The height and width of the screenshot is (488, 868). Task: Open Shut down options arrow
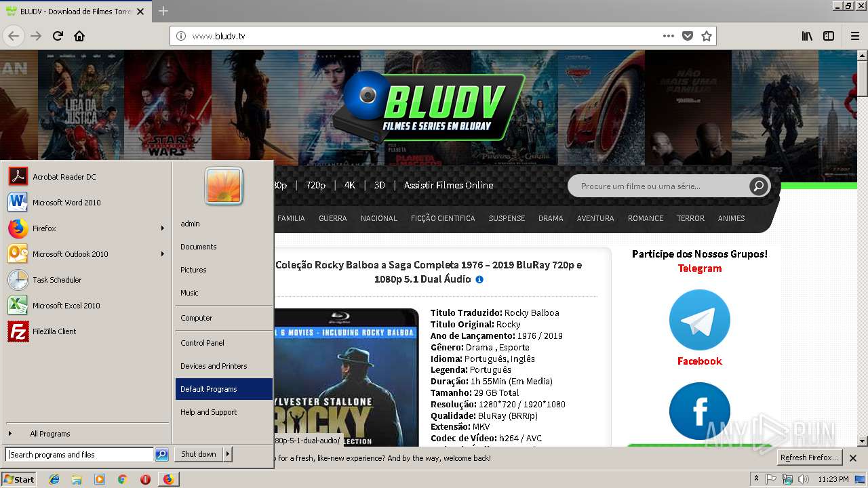(227, 454)
